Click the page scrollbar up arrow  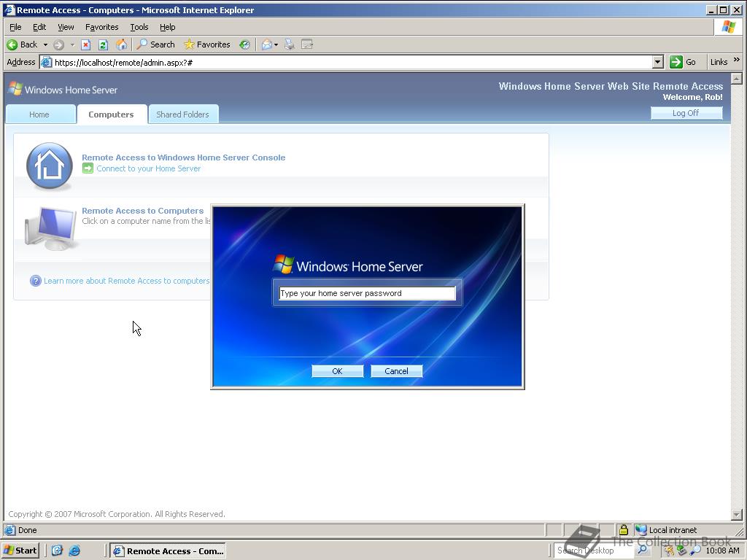[737, 79]
